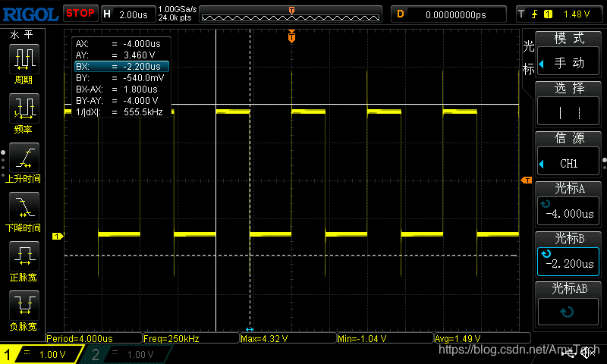
Task: Select the 上升时间 rise time icon
Action: [24, 158]
